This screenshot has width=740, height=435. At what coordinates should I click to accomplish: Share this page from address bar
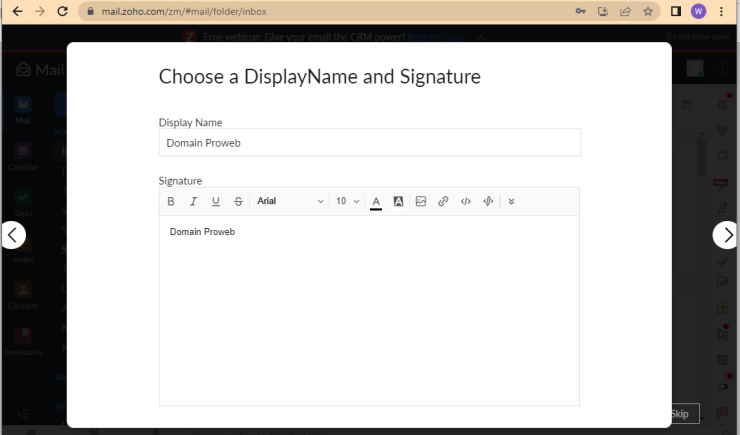[x=625, y=11]
